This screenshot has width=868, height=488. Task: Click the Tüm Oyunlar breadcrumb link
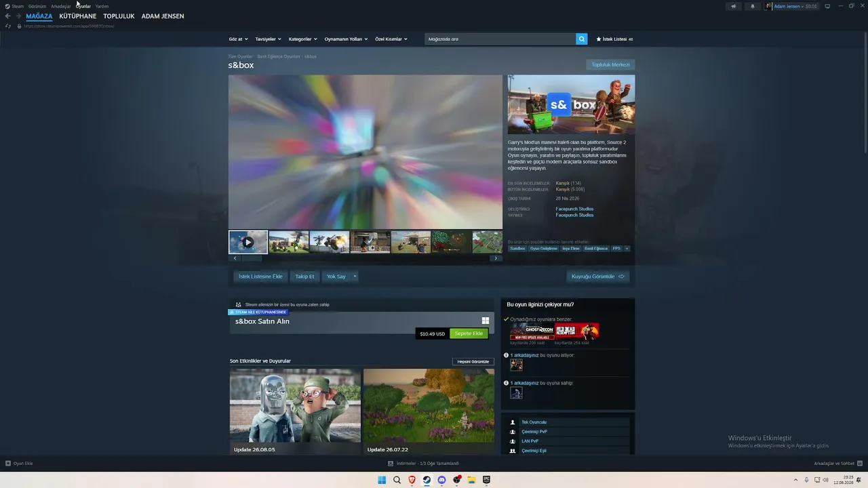pos(240,56)
